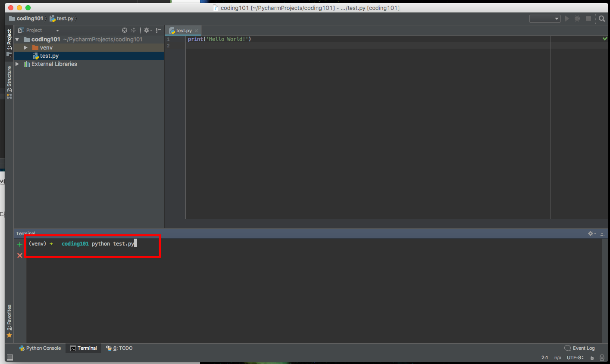The width and height of the screenshot is (610, 364).
Task: Click the scroll from source target icon
Action: coord(125,30)
